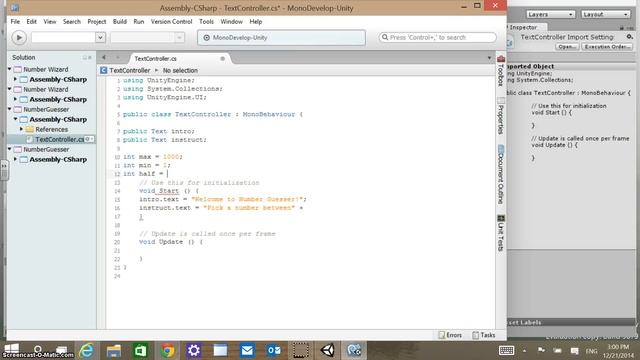The height and width of the screenshot is (360, 640).
Task: Navigate back using the editor tab bar arrow
Action: coord(104,58)
